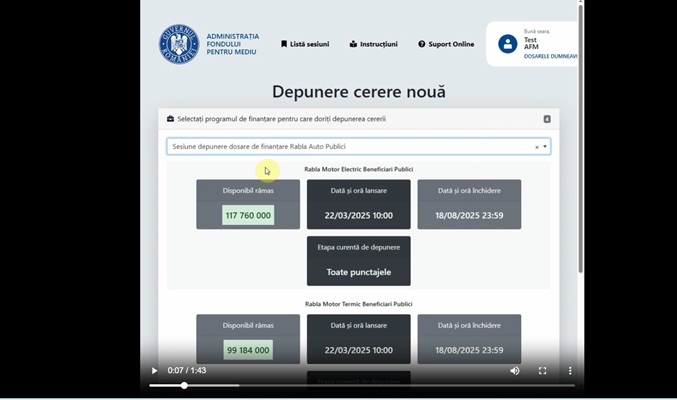Open the Instrucțiuni menu item
Screen dimensions: 677x400
(x=373, y=44)
